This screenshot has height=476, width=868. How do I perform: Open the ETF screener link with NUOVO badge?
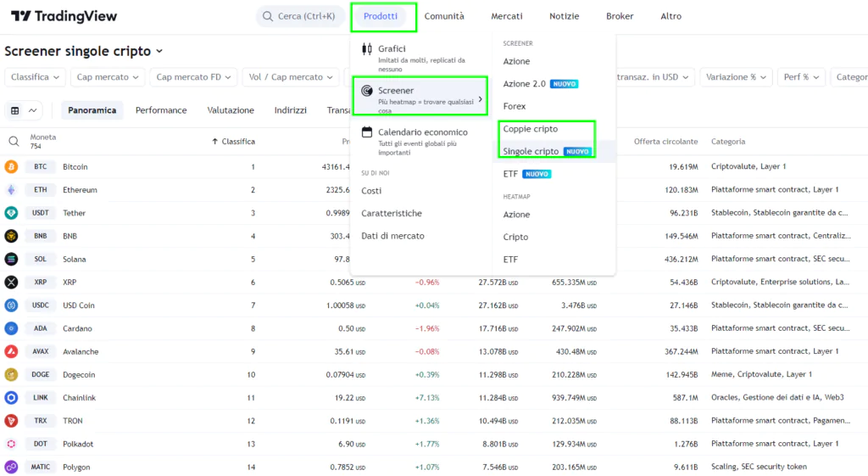(x=527, y=174)
